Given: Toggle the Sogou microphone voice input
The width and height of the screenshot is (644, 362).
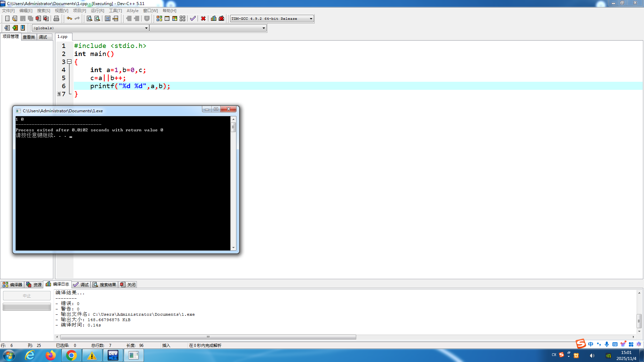Looking at the screenshot, I should click(607, 344).
